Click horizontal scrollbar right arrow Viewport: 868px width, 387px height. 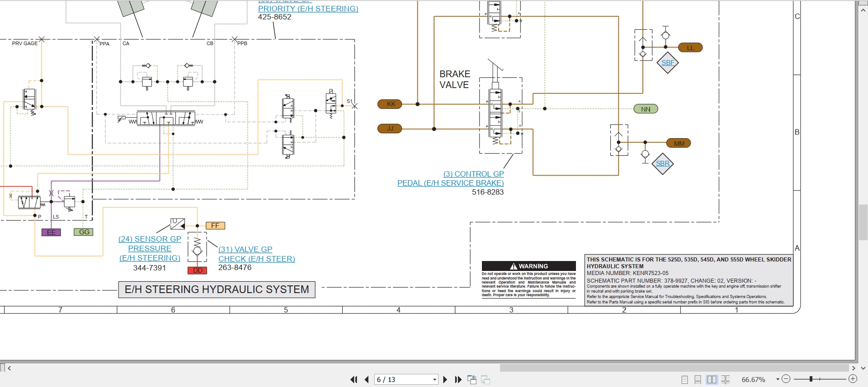click(x=854, y=368)
